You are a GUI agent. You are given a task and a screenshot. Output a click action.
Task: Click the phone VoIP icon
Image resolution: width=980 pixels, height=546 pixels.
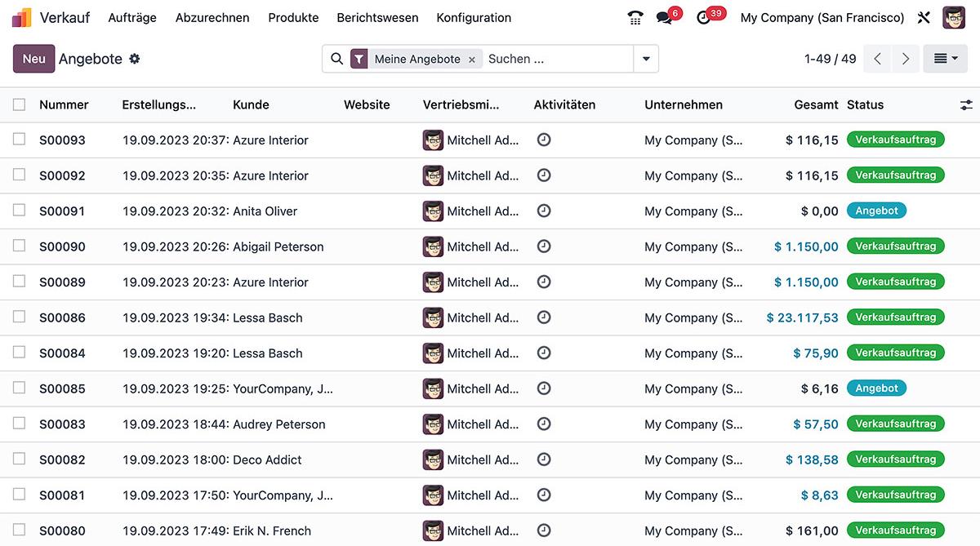click(635, 18)
